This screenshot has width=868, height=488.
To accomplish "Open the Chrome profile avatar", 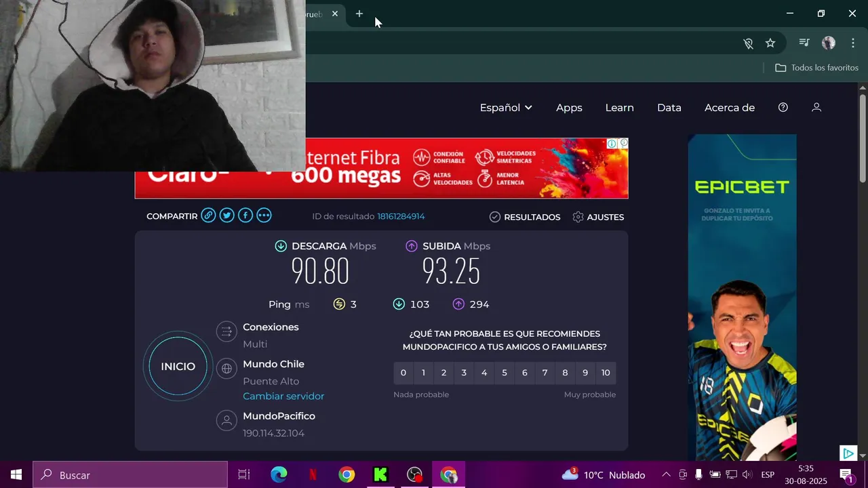I will (x=829, y=43).
